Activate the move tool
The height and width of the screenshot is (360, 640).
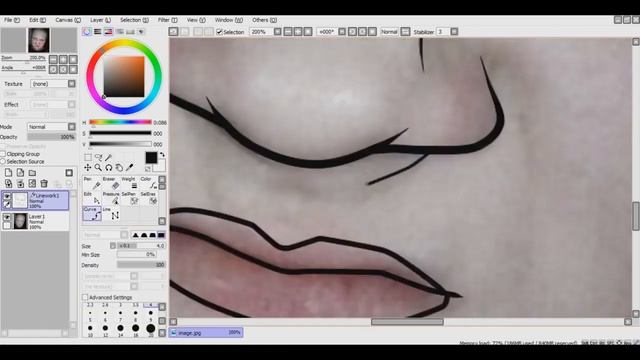coord(88,167)
